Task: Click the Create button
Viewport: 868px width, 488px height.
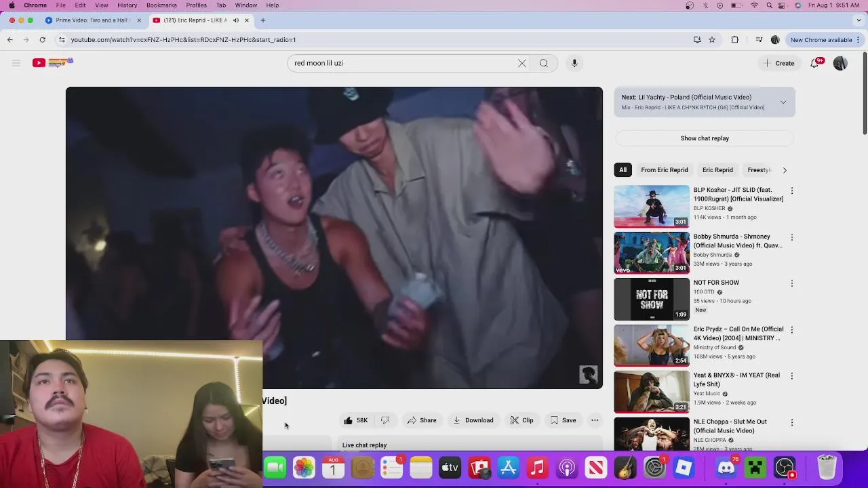Action: 778,63
